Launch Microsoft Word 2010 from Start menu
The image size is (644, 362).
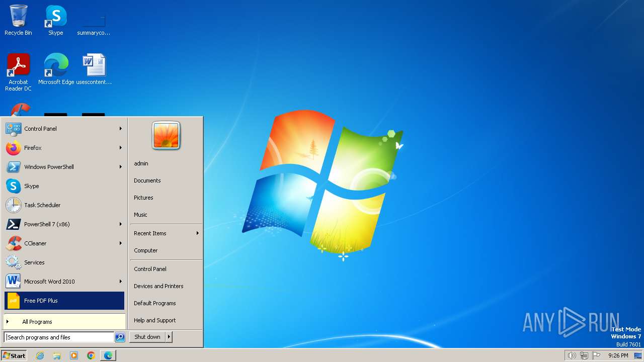pyautogui.click(x=64, y=282)
